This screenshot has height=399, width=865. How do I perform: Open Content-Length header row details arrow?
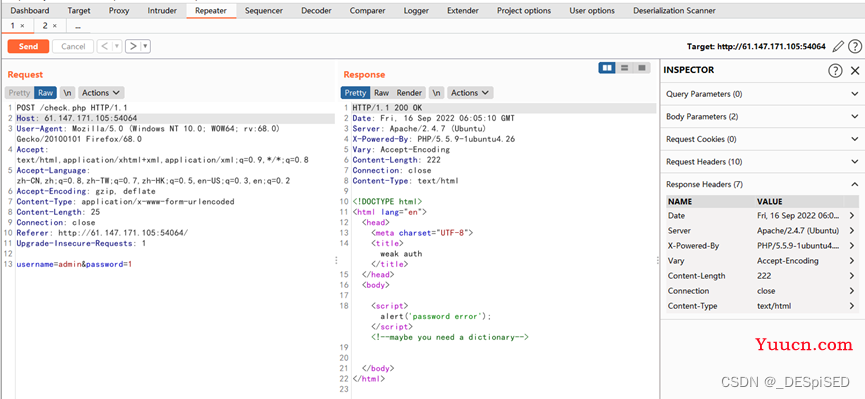[x=852, y=276]
